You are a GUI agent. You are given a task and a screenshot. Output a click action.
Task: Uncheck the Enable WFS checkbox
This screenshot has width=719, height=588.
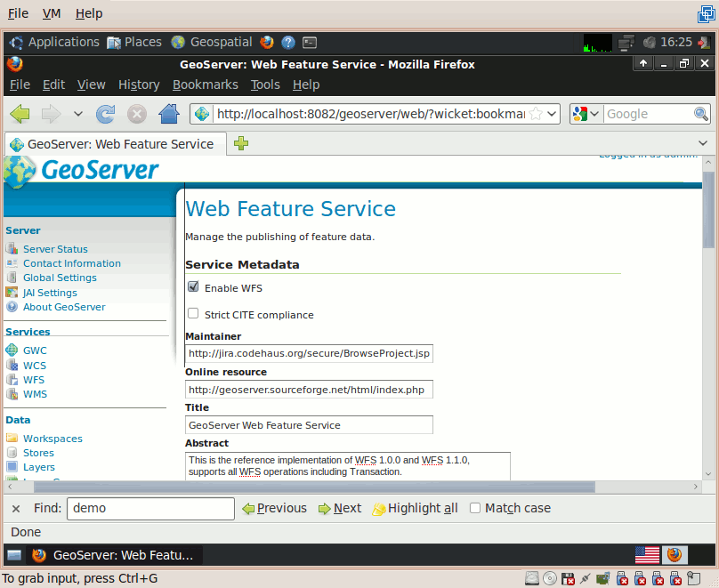193,287
